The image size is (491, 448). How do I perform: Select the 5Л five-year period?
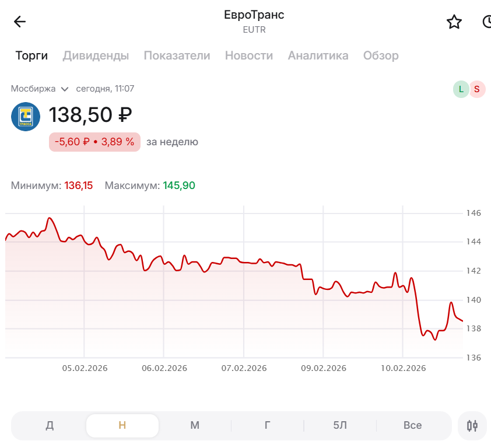coord(340,425)
